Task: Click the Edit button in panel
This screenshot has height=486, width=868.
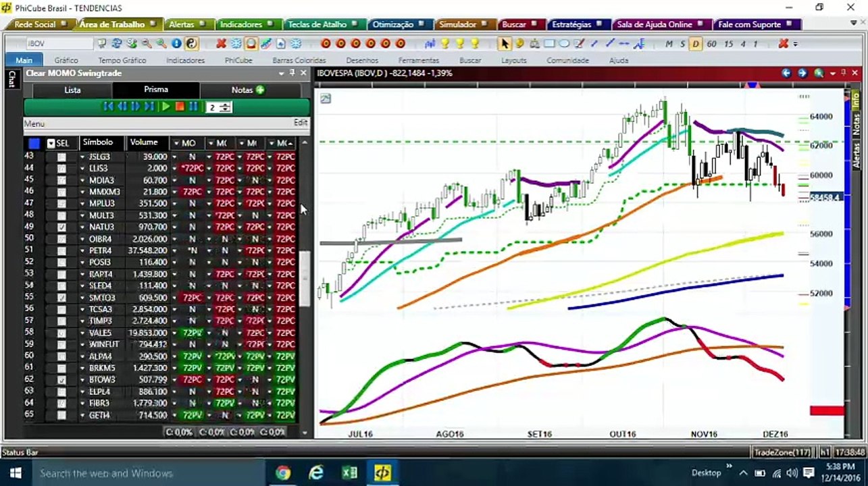Action: click(x=301, y=123)
